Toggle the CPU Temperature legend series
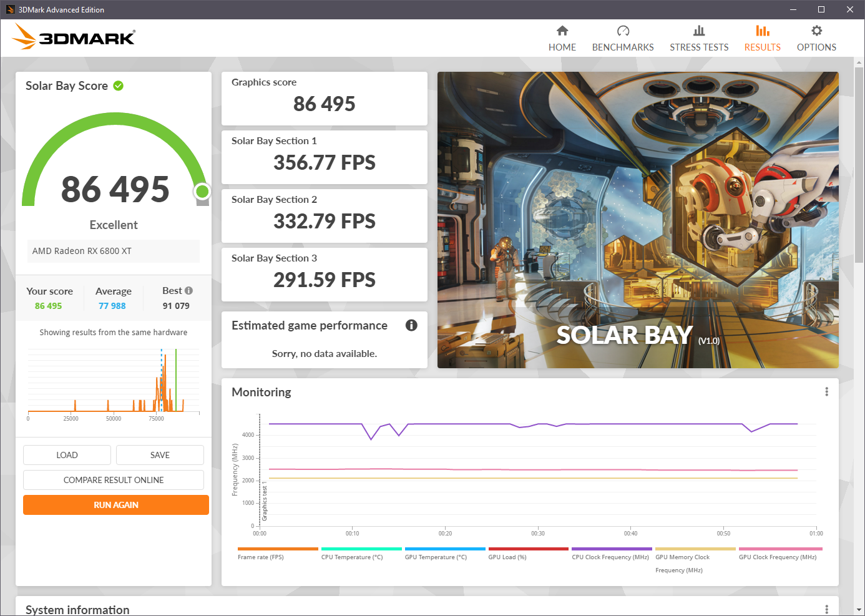The height and width of the screenshot is (616, 865). (361, 554)
